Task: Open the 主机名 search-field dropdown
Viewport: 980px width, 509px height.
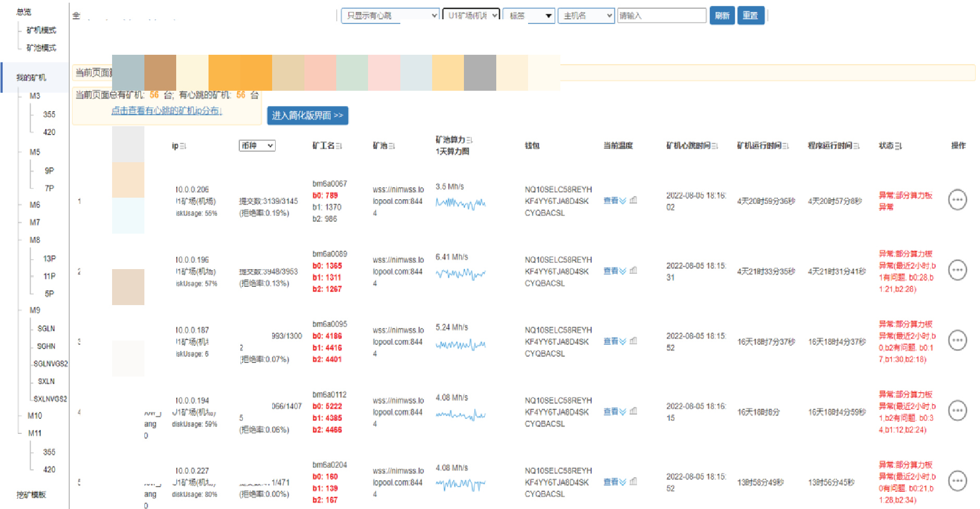Action: 587,16
